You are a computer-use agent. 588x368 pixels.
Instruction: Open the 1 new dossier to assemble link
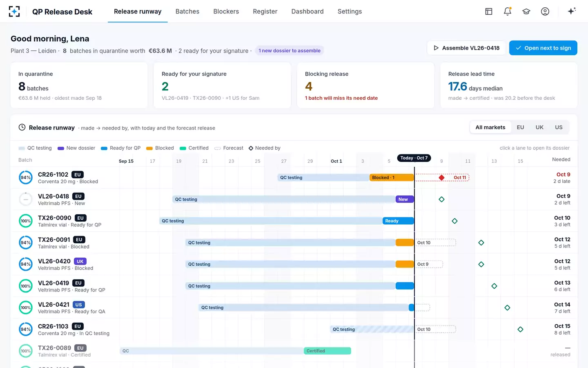pos(290,51)
